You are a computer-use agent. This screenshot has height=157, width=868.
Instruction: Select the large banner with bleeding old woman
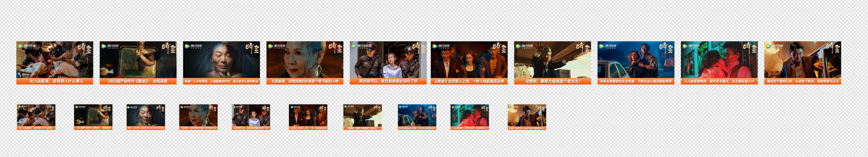pyautogui.click(x=305, y=63)
